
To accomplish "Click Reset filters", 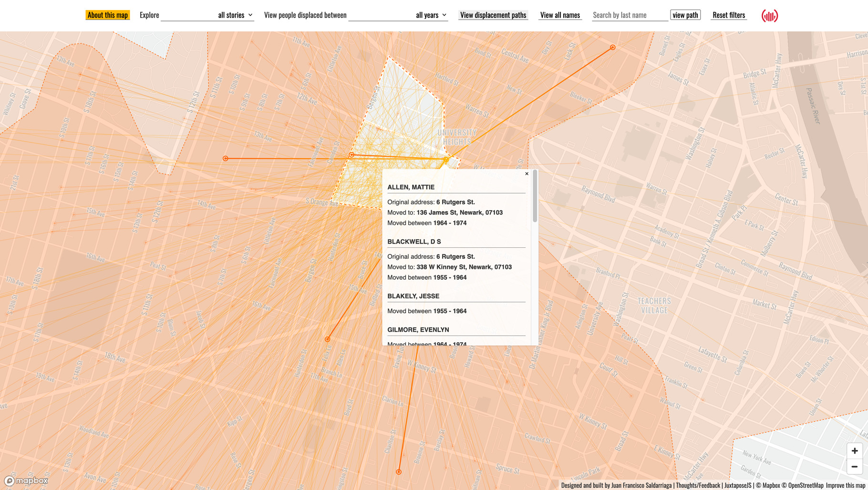I will tap(729, 15).
